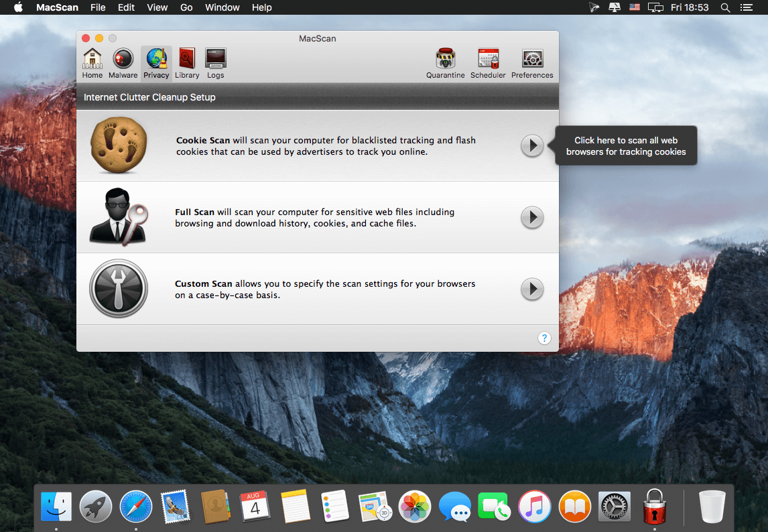Open Photos from the Dock
This screenshot has width=768, height=532.
[x=415, y=507]
